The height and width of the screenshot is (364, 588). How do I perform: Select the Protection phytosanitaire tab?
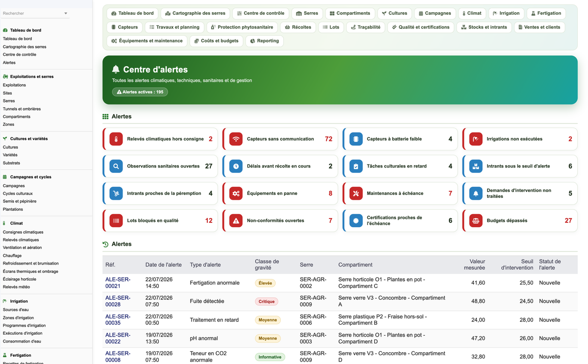(x=242, y=27)
